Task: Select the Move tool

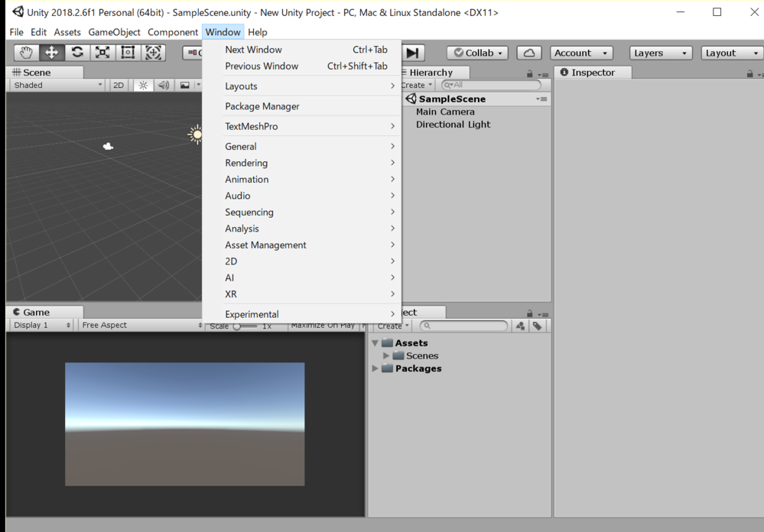Action: (x=50, y=52)
